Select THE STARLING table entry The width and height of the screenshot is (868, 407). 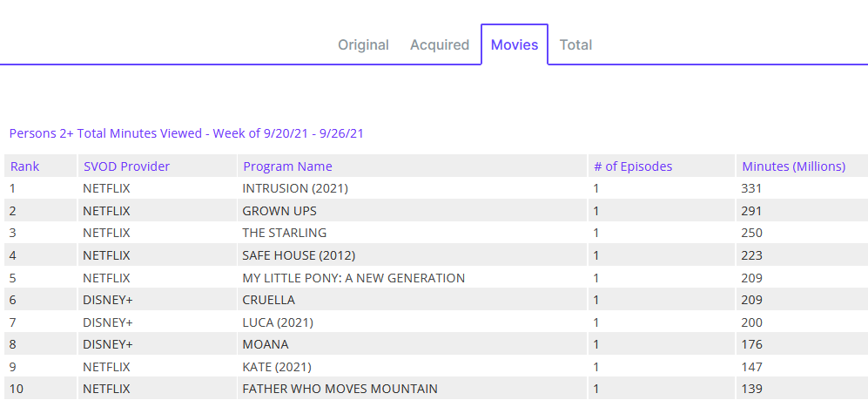(x=285, y=233)
